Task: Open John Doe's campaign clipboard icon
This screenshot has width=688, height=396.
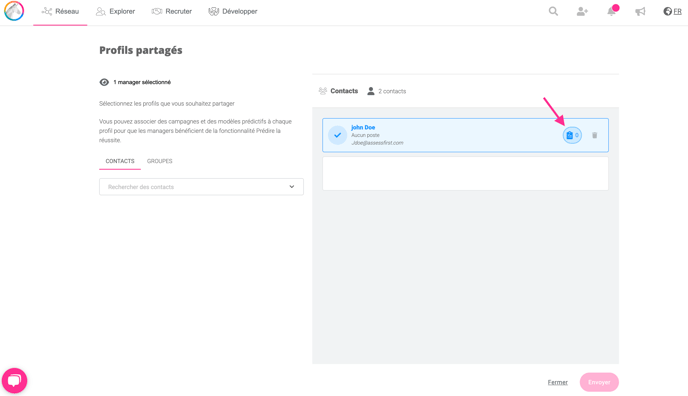Action: pyautogui.click(x=572, y=135)
